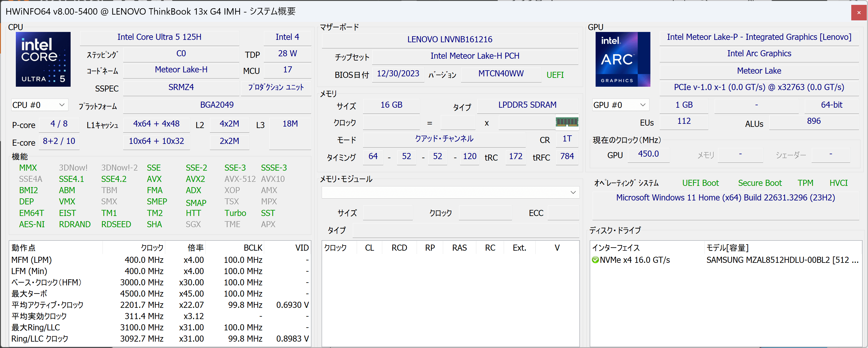Expand the memory module selection dropdown
The height and width of the screenshot is (348, 868).
click(x=450, y=192)
